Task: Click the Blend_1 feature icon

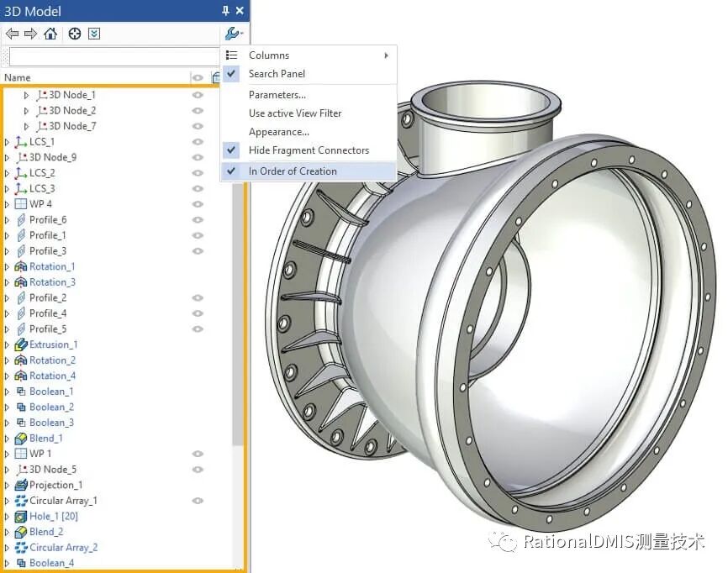Action: click(21, 438)
